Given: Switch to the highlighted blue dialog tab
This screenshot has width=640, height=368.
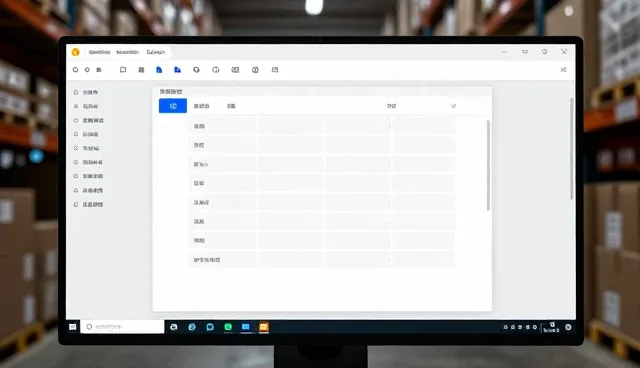Looking at the screenshot, I should tap(173, 106).
